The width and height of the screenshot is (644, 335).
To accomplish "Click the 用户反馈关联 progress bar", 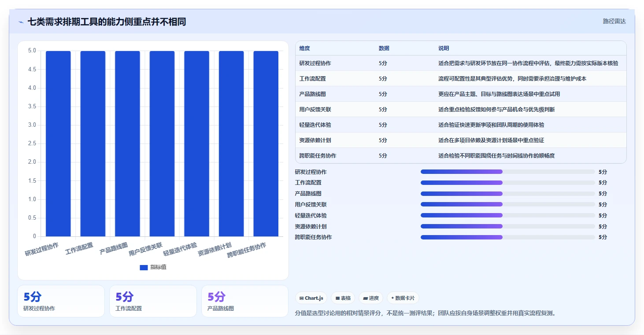I will point(507,204).
